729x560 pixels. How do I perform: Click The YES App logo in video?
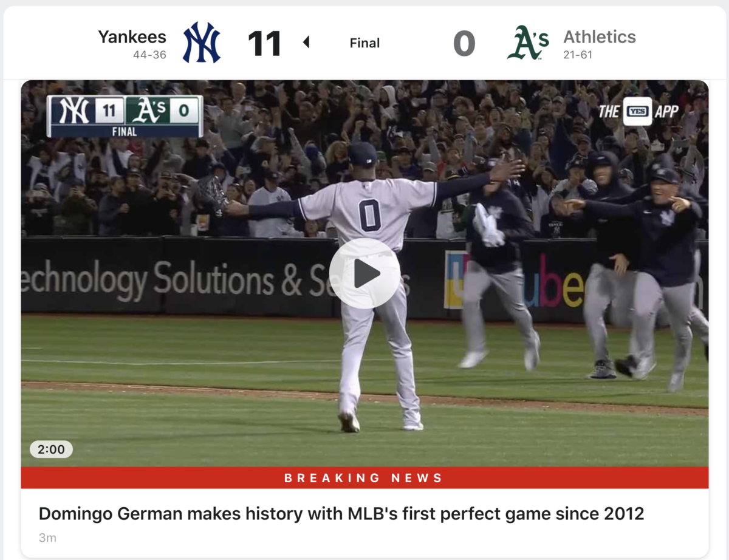[x=638, y=112]
